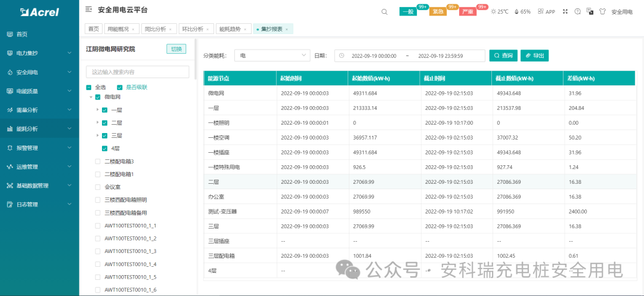
Task: Uncheck the 二层 tree checkbox
Action: pyautogui.click(x=104, y=122)
